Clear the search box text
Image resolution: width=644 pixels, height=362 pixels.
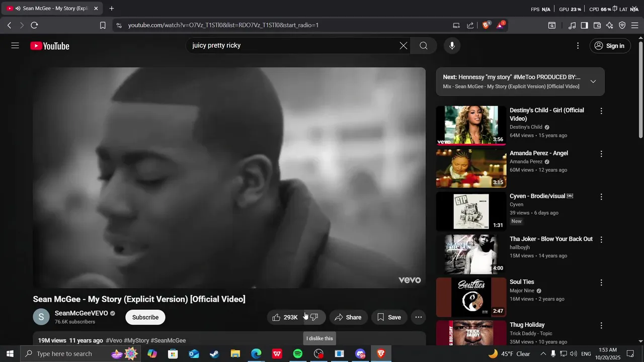(x=404, y=46)
